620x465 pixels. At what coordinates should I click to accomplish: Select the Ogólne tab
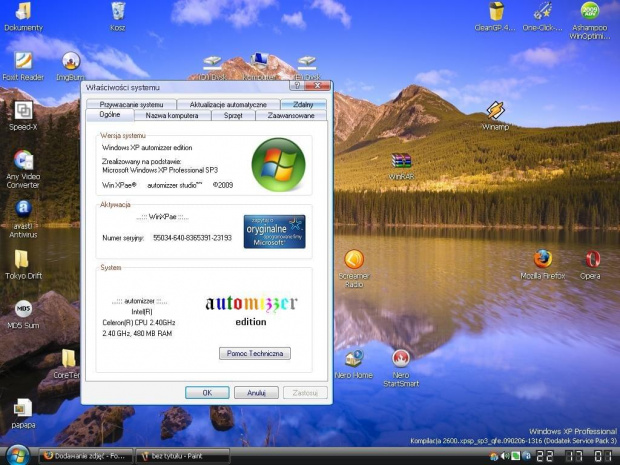[x=110, y=115]
